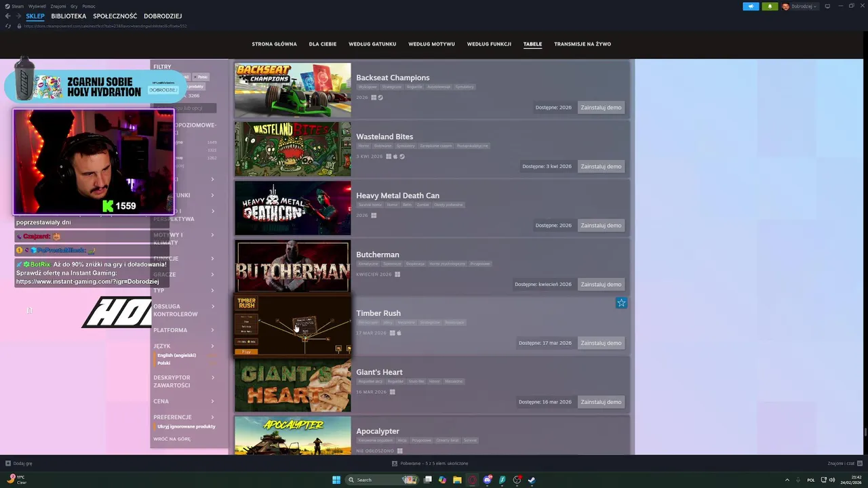Open Steam from the taskbar
The image size is (868, 488).
point(532,480)
